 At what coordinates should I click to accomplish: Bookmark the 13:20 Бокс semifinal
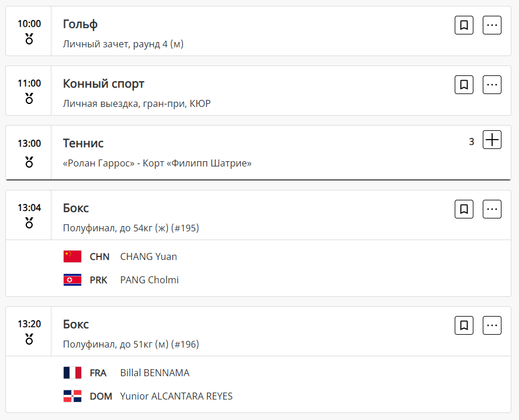tap(464, 325)
